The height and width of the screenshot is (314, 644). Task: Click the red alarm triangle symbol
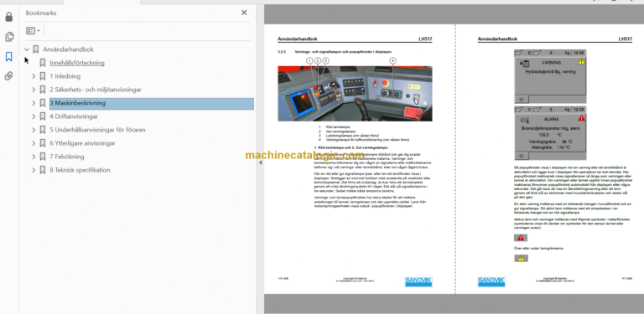tap(521, 238)
